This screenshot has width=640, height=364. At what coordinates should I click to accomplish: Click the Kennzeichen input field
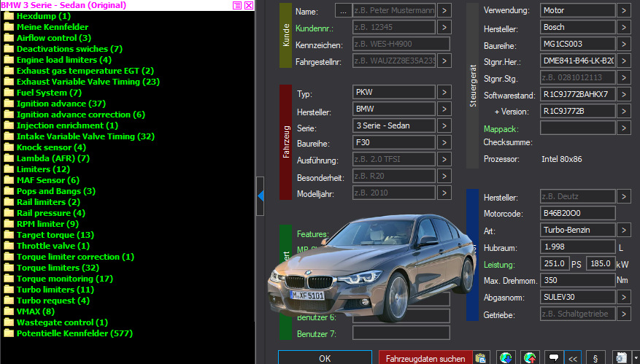(x=401, y=44)
